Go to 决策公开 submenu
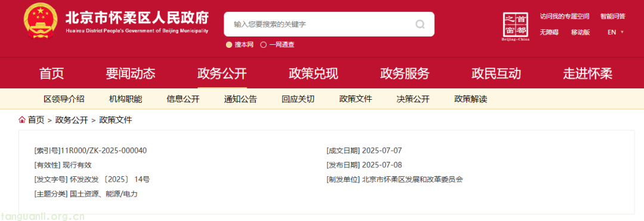This screenshot has height=221, width=644. point(413,99)
